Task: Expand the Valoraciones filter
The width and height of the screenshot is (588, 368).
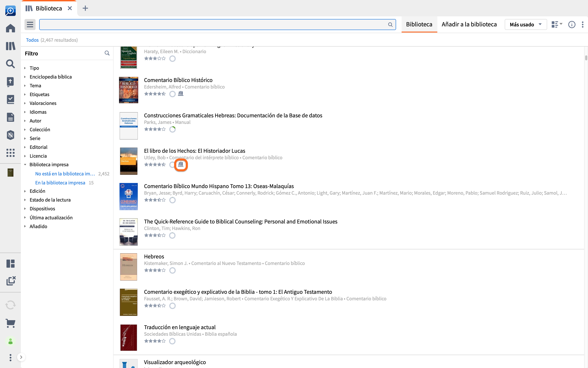Action: point(25,103)
